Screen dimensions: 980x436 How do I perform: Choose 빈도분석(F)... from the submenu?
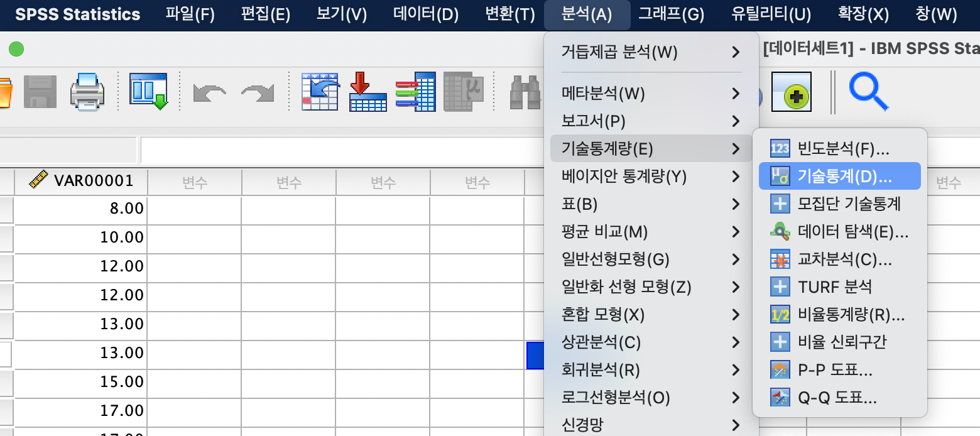tap(840, 149)
